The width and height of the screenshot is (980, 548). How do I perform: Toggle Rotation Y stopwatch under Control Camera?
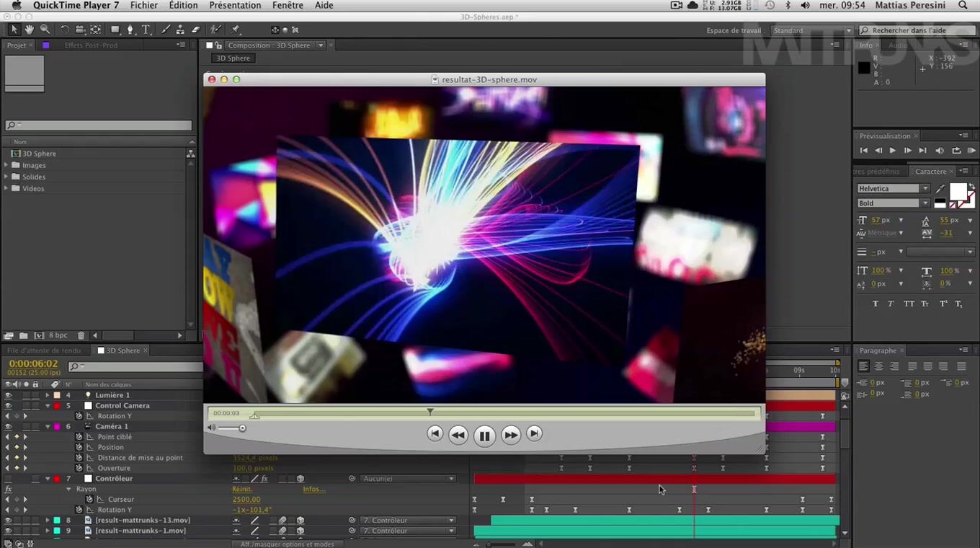[79, 416]
